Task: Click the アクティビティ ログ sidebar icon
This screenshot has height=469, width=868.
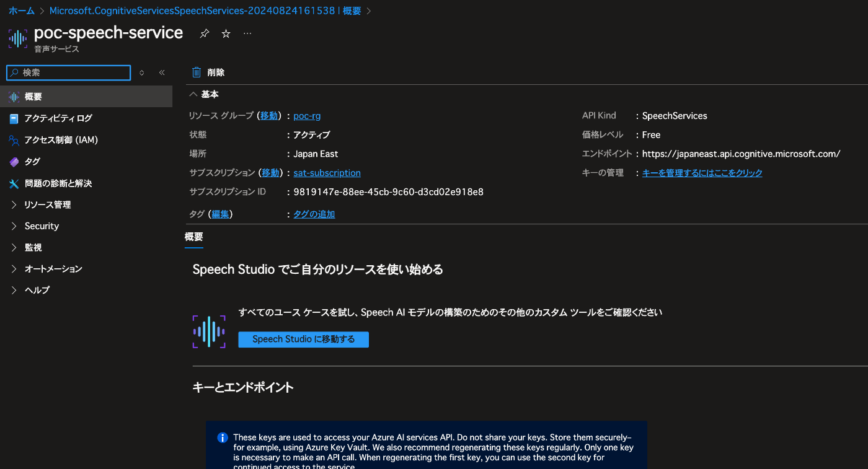Action: pos(14,118)
